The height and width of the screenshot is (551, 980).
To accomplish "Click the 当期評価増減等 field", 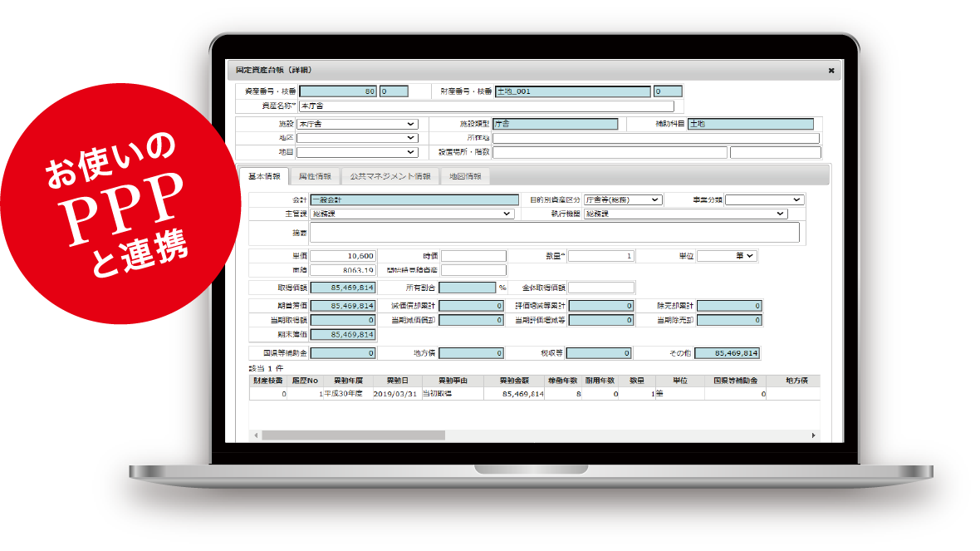I will click(601, 320).
